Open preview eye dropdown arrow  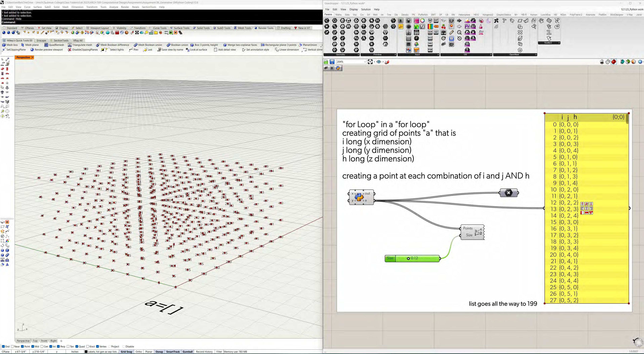[383, 62]
